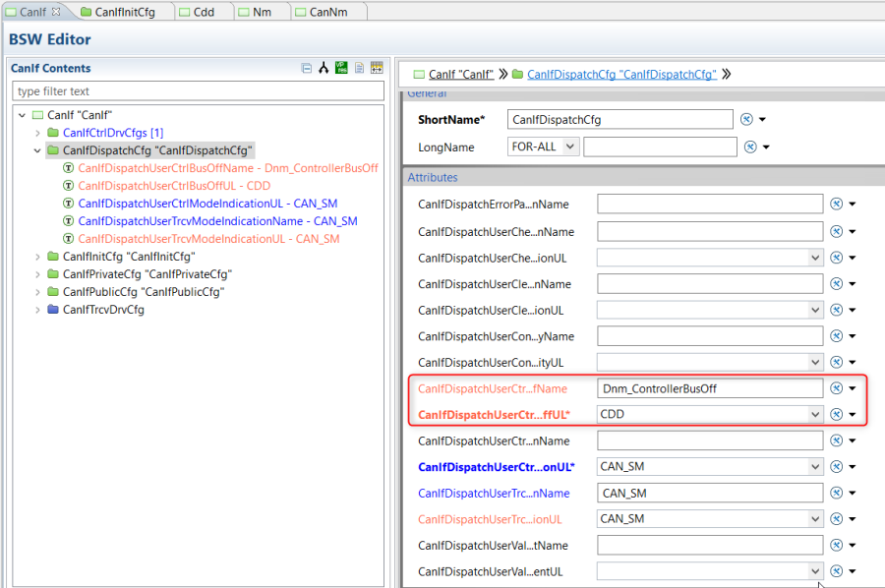Click the CAN_SM text field for CanIfDispatchUserTrc...nName

click(x=710, y=494)
